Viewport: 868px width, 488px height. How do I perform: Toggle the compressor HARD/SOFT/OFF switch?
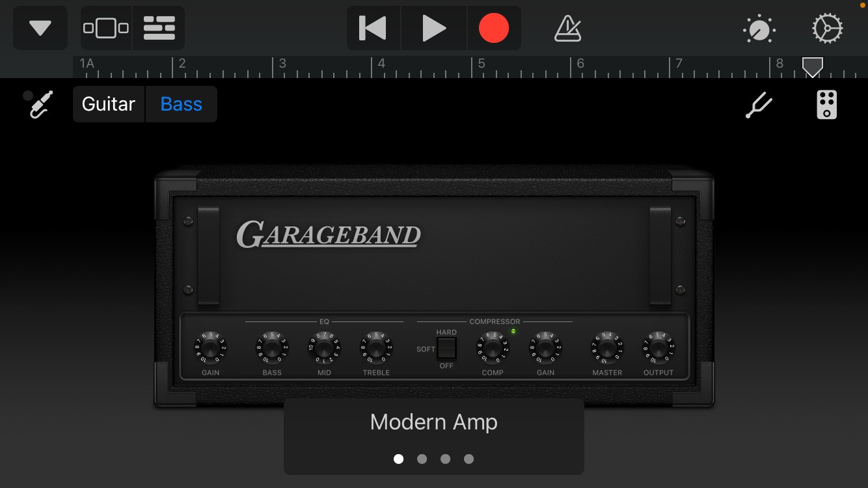pyautogui.click(x=446, y=349)
